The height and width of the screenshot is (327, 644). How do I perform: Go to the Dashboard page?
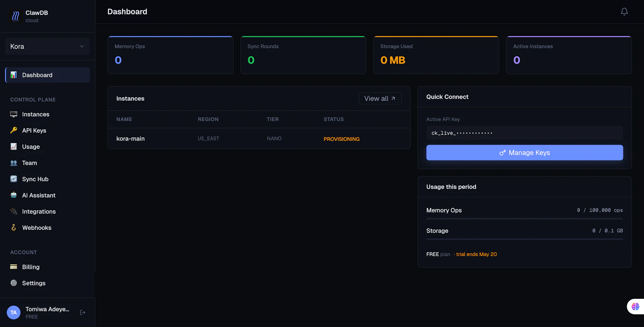(x=47, y=75)
